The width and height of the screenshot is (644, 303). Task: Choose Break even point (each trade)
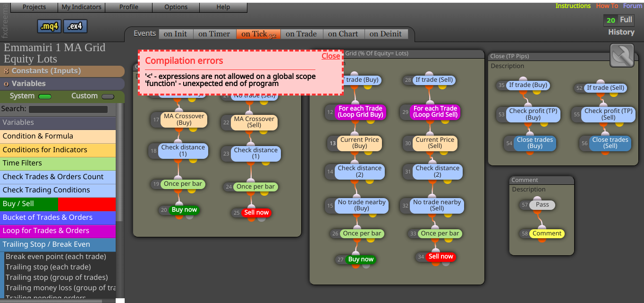click(56, 257)
